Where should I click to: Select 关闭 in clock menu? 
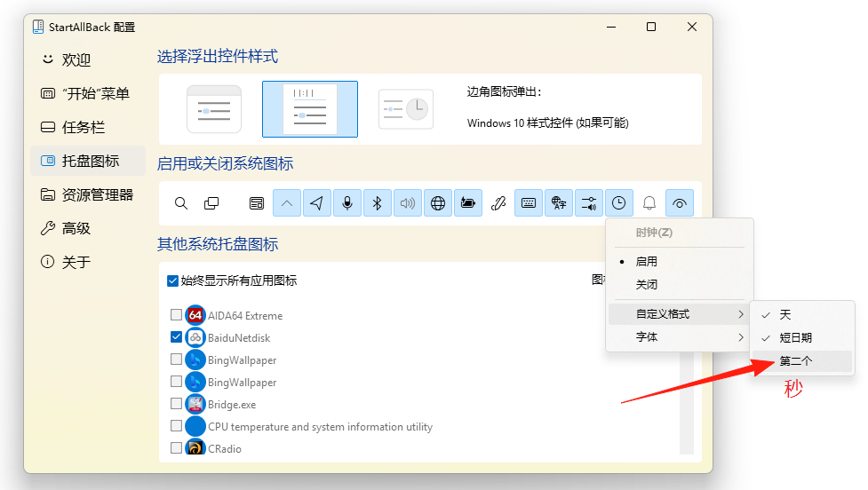tap(680, 285)
